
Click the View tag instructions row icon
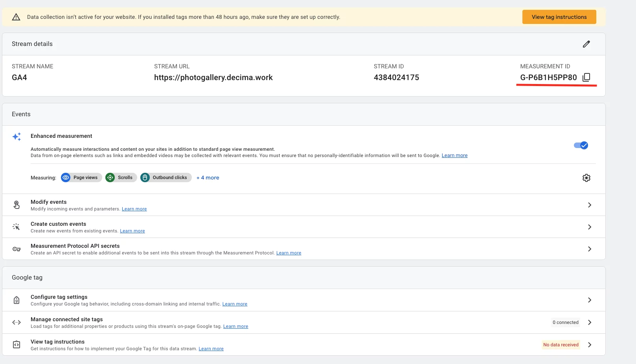pyautogui.click(x=16, y=344)
